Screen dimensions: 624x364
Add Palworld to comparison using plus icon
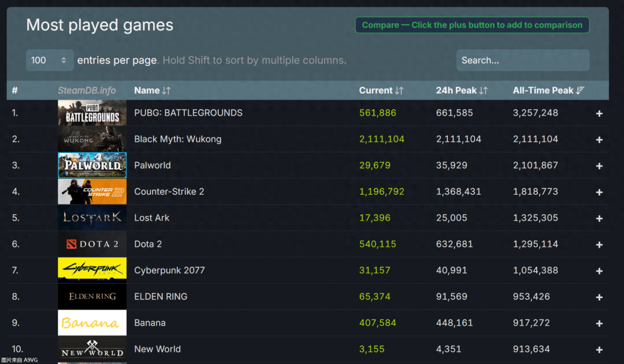599,166
